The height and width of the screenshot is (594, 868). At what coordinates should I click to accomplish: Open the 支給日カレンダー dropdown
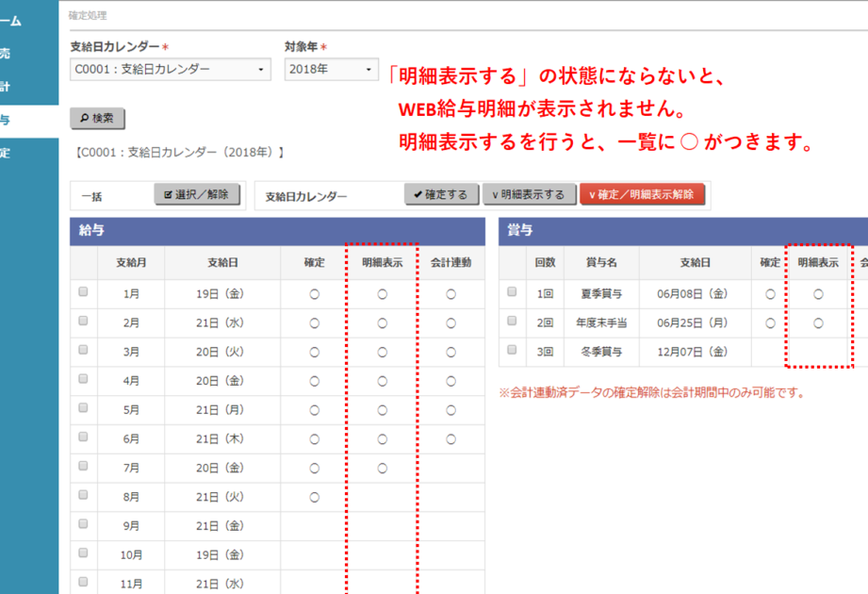[x=170, y=69]
